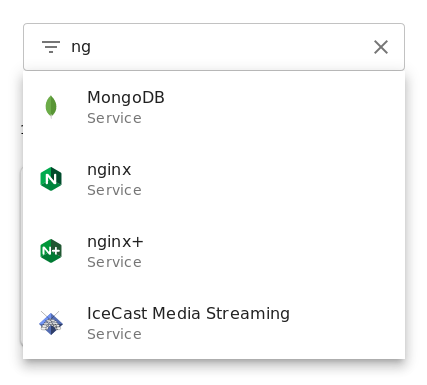Viewport: 427px width, 385px height.
Task: Click the IceCast Media Streaming logo icon
Action: 51,323
